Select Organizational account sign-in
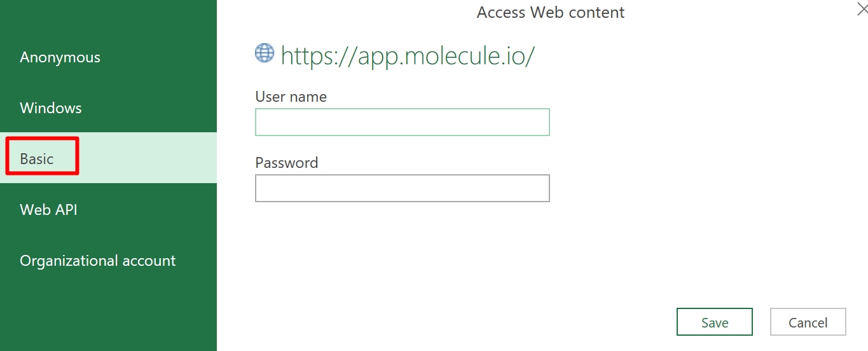 97,261
